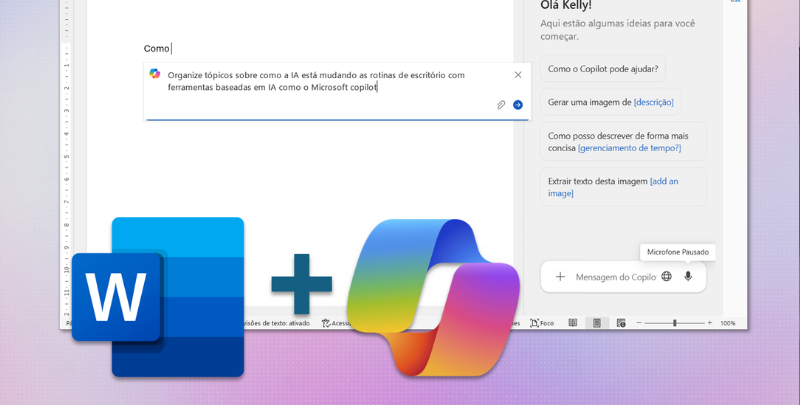
Task: Click the zoom out minus button
Action: pos(639,323)
